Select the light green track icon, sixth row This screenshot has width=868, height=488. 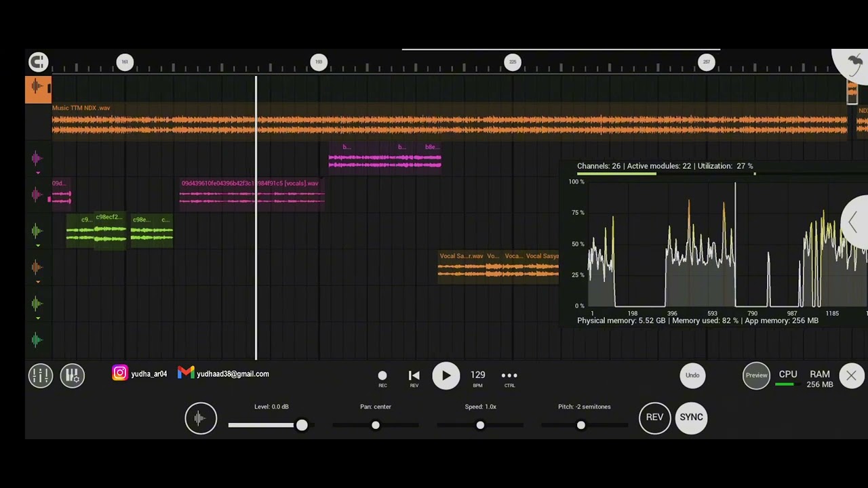coord(37,304)
